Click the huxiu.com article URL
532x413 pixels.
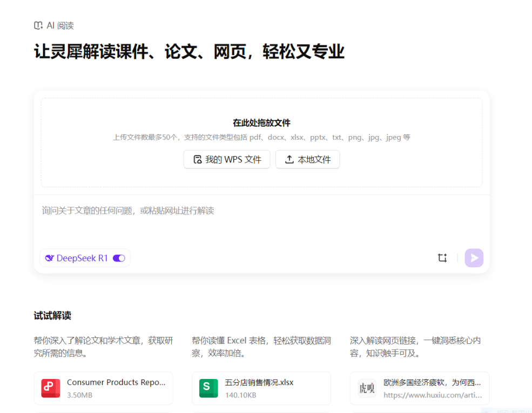pyautogui.click(x=432, y=395)
